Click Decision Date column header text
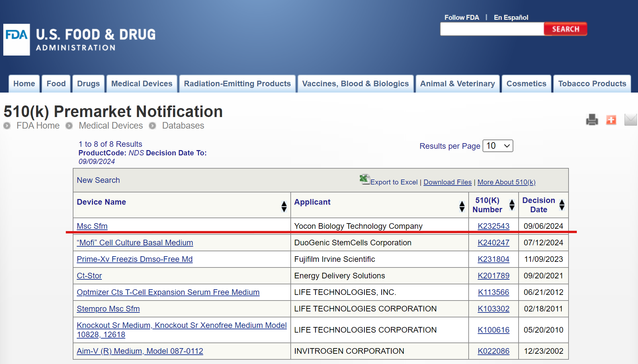 click(538, 205)
